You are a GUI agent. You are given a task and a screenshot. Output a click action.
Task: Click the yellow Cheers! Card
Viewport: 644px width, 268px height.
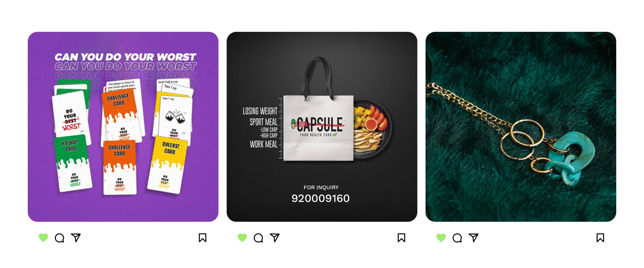coord(167,165)
